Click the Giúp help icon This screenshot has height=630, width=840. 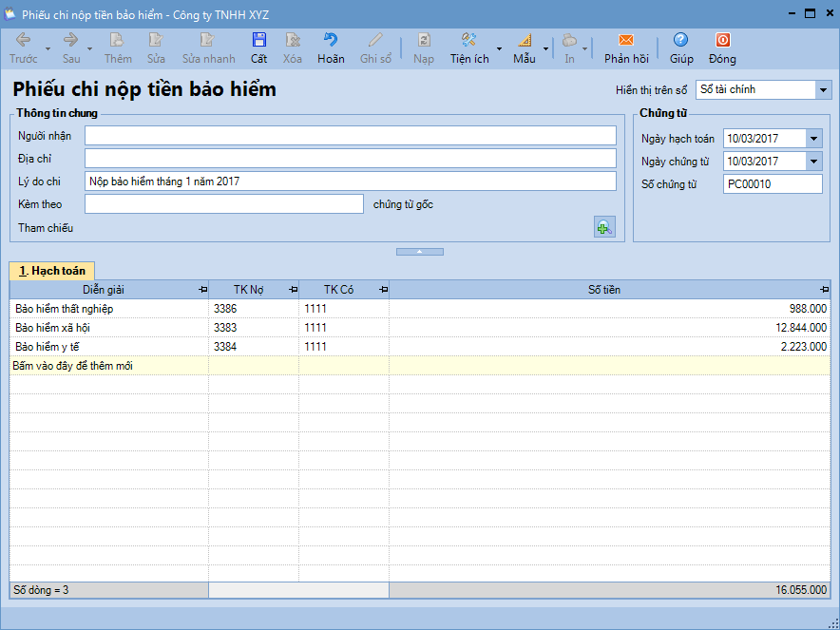click(680, 40)
